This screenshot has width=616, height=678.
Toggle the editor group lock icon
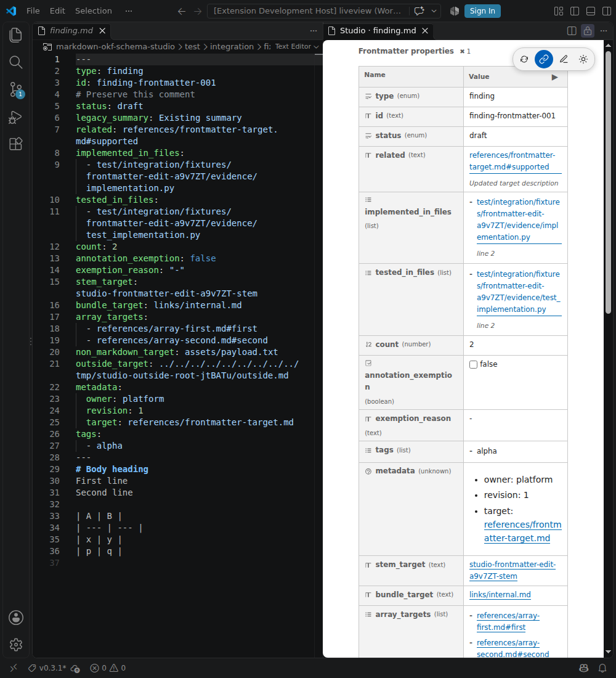point(588,31)
